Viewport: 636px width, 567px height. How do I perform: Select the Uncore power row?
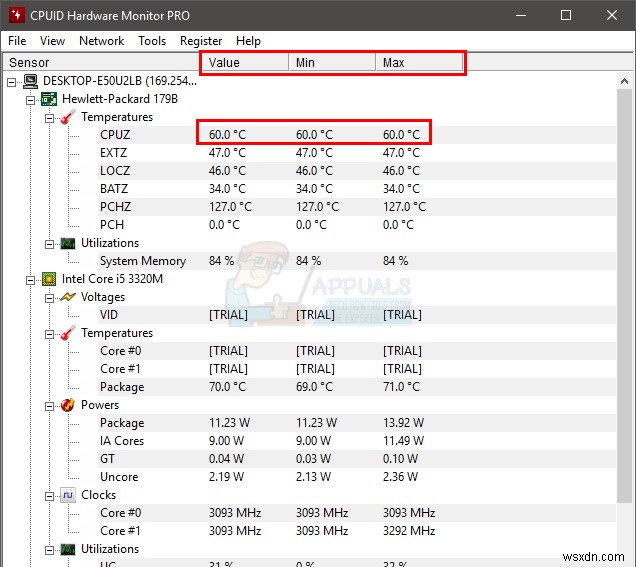pos(357,477)
